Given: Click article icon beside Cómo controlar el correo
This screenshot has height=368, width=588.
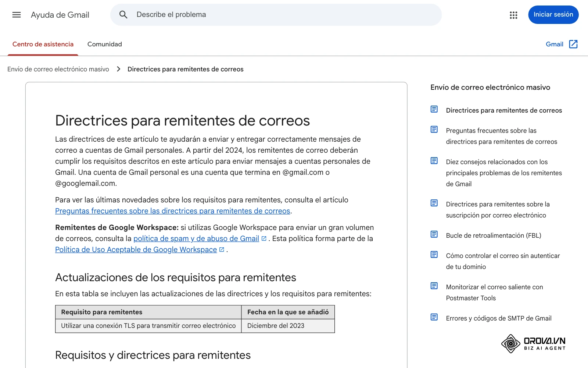Looking at the screenshot, I should 434,255.
